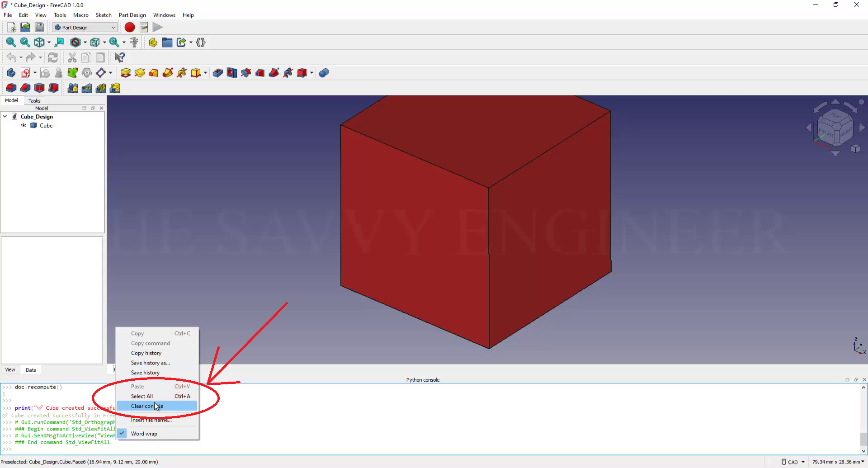Screen dimensions: 868x468
Task: Collapse the Cube_Design tree node
Action: pyautogui.click(x=5, y=117)
